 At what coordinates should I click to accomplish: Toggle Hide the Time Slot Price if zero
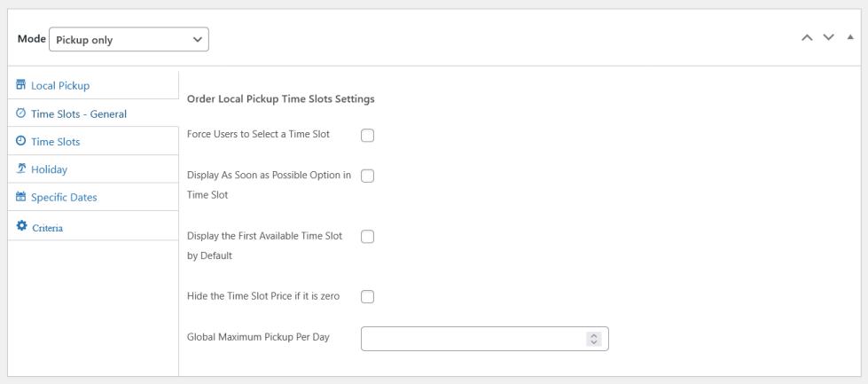(x=368, y=297)
